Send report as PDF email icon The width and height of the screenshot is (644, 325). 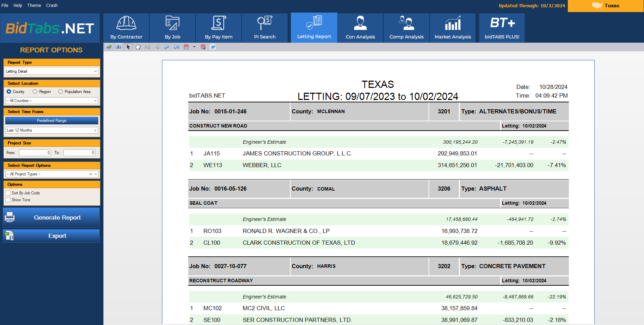coord(203,47)
